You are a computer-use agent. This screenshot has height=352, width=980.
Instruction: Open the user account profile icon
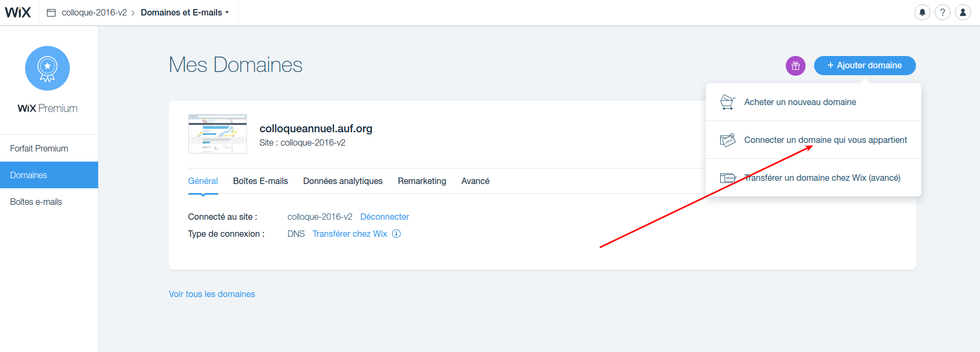point(963,12)
